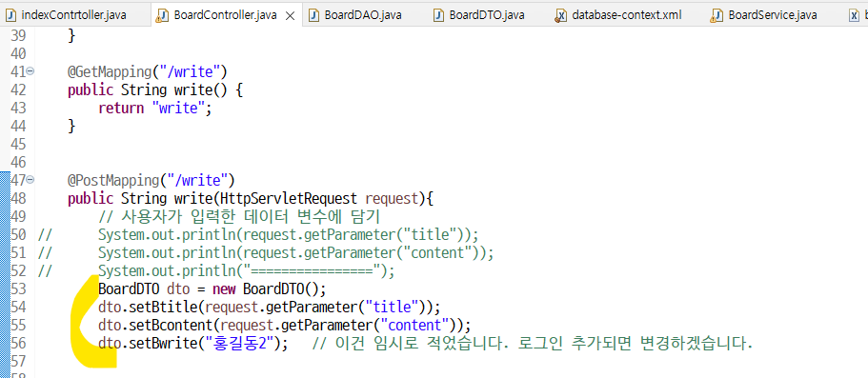
Task: Click the 'new BoardDTO()' line 53
Action: pos(212,289)
